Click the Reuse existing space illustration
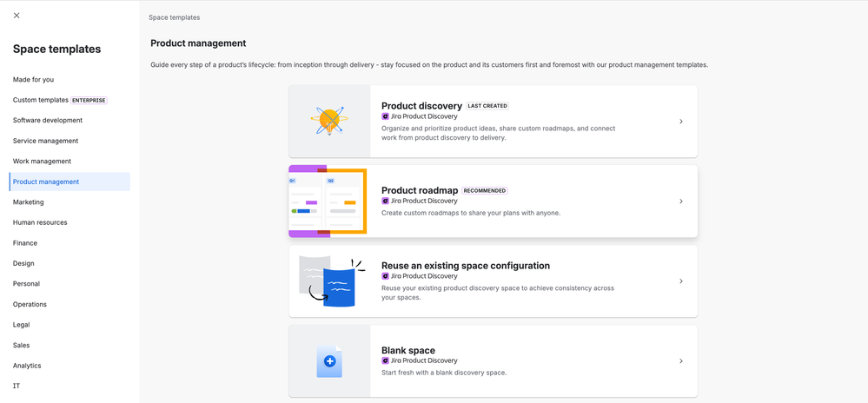Viewport: 868px width, 403px height. [331, 281]
